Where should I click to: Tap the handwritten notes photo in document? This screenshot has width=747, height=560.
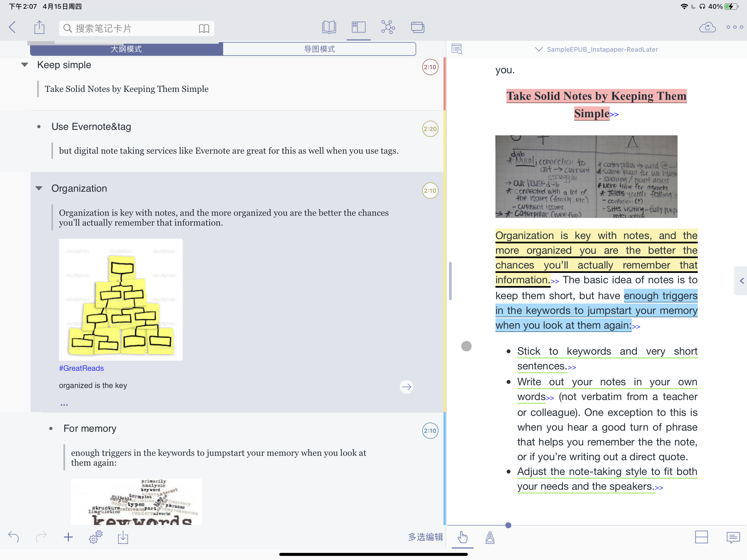pos(586,176)
